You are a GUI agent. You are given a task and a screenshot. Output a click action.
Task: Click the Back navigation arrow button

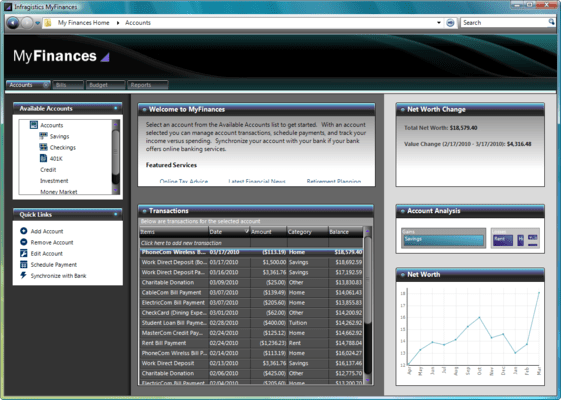point(13,23)
